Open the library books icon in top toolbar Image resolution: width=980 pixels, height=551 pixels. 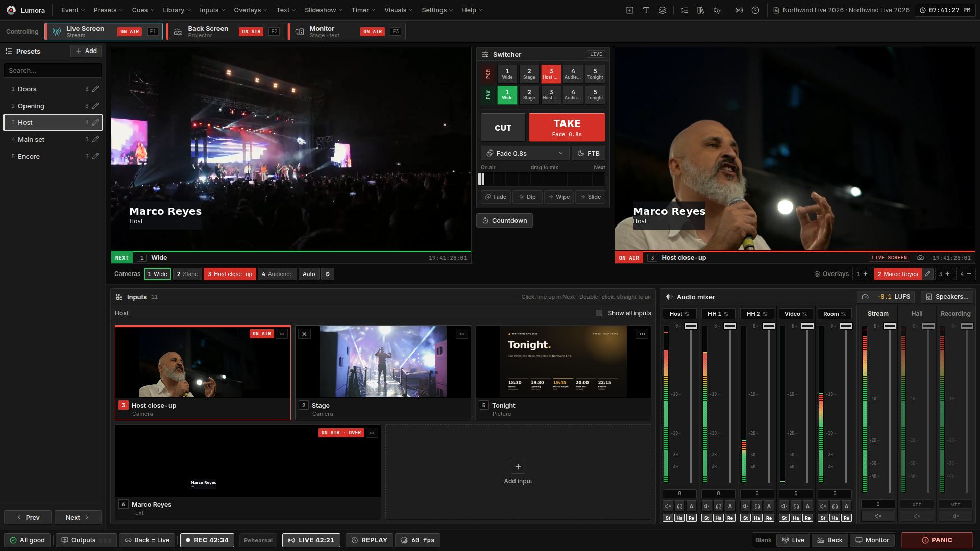pyautogui.click(x=701, y=10)
